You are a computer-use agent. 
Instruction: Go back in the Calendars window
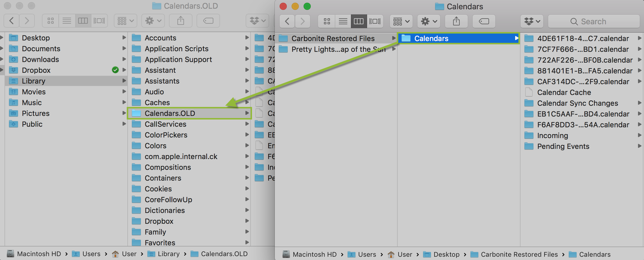pyautogui.click(x=287, y=21)
